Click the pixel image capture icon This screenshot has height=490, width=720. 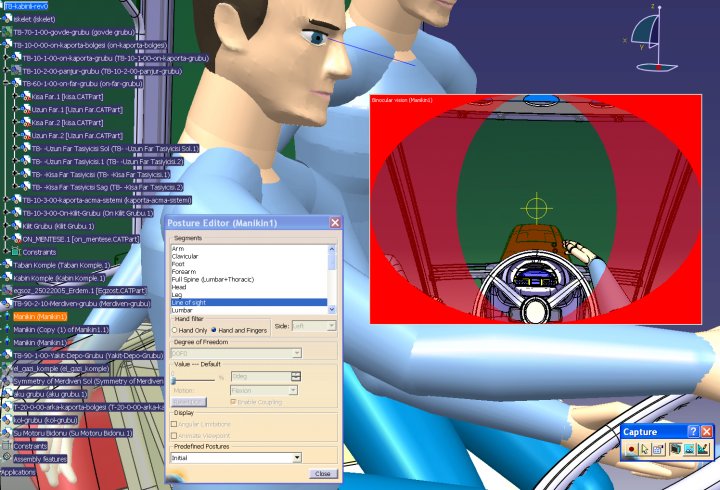pos(689,450)
